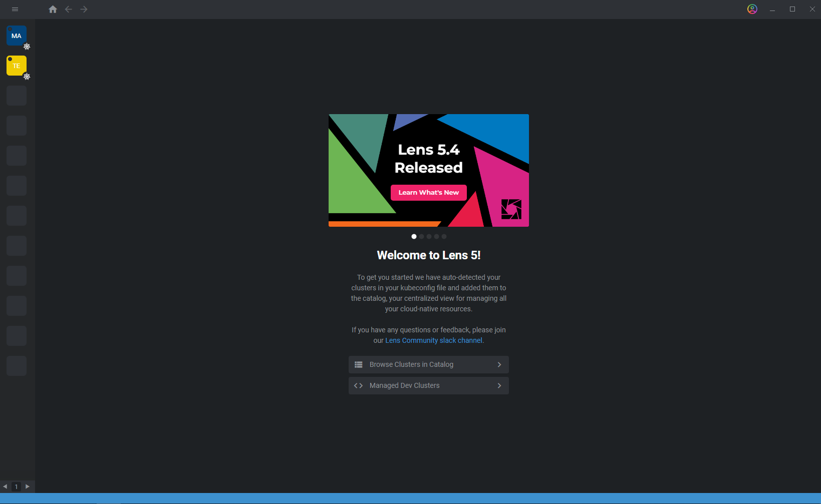The height and width of the screenshot is (504, 821).
Task: Select the third carousel dot indicator
Action: 429,236
